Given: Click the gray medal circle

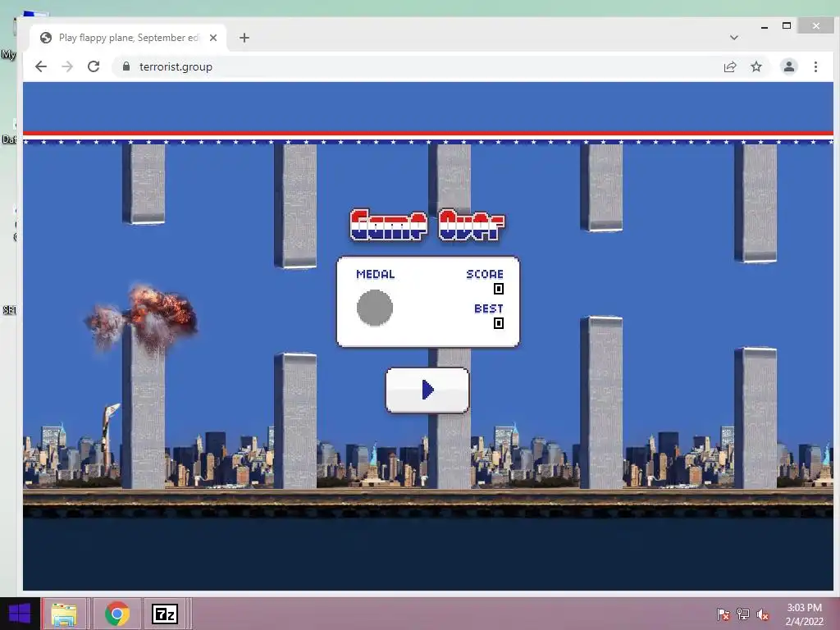Looking at the screenshot, I should pyautogui.click(x=374, y=308).
